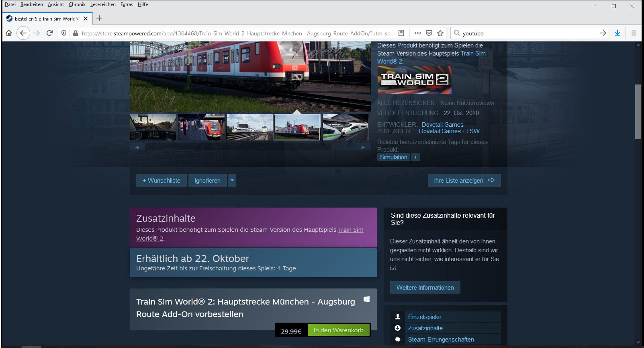This screenshot has width=644, height=348.
Task: Go back with the back arrow button
Action: click(23, 33)
